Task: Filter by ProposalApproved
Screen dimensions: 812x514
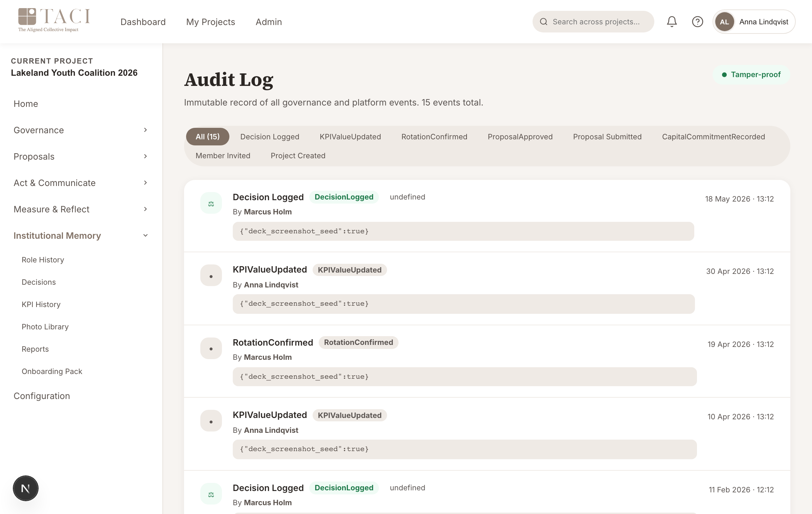Action: (520, 137)
